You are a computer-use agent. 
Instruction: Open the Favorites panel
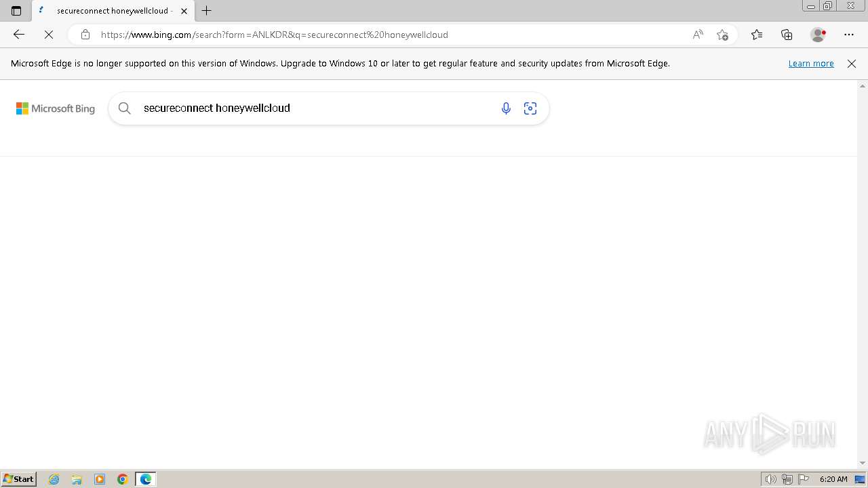tap(757, 35)
